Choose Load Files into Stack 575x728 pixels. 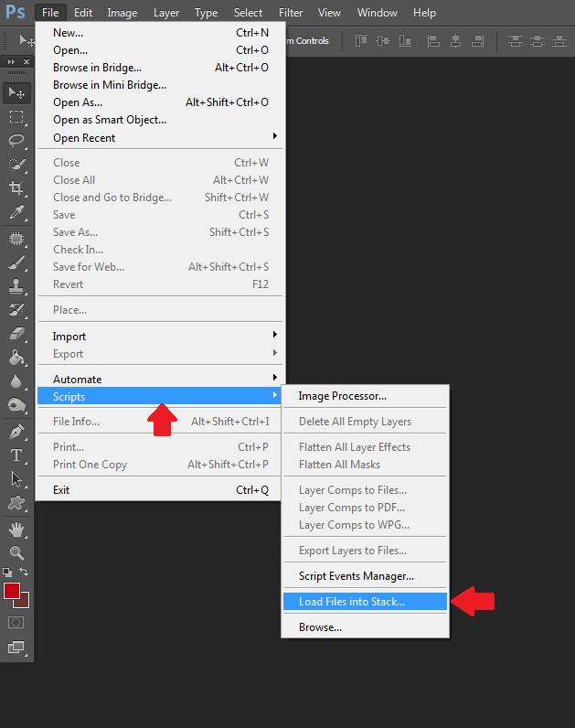click(366, 602)
